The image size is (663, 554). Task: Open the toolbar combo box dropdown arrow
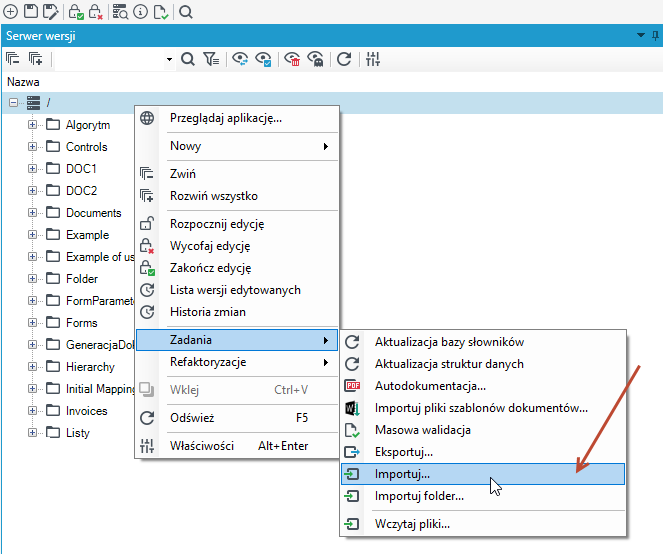169,59
